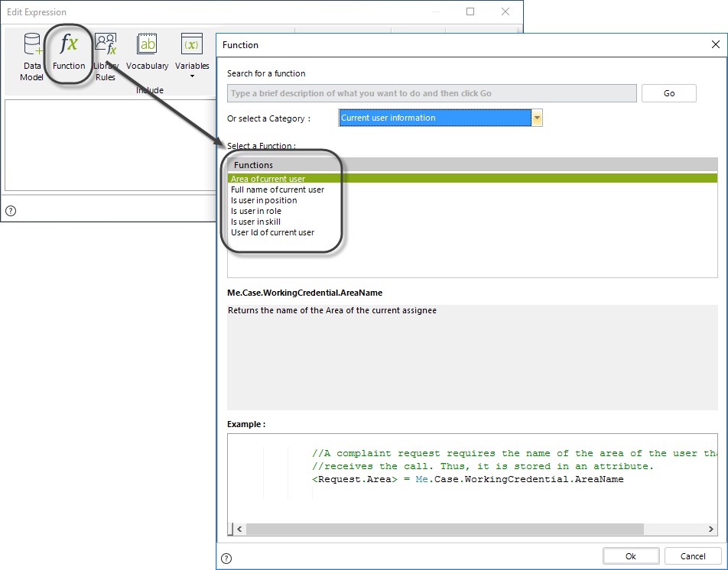The width and height of the screenshot is (728, 570).
Task: Focus the function search field
Action: pos(432,93)
